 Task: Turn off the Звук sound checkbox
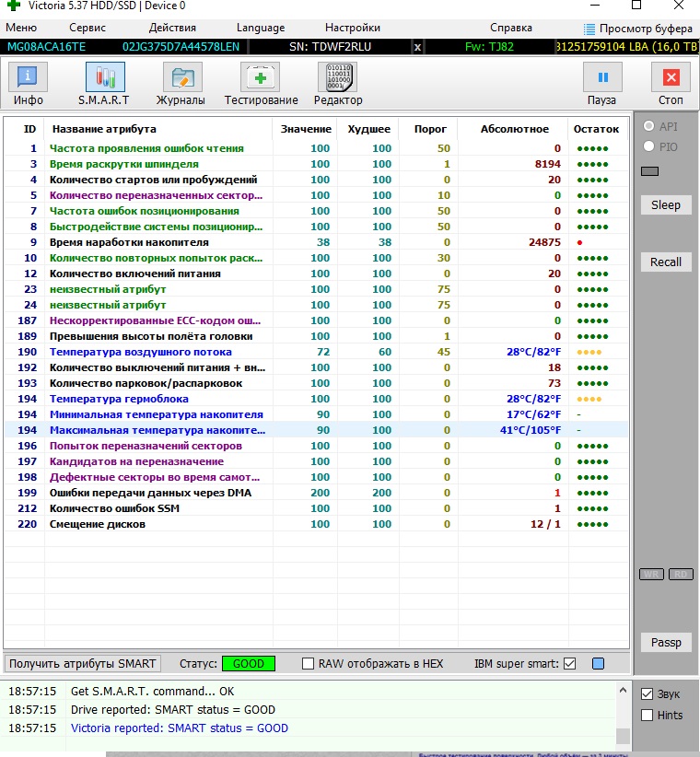tap(647, 694)
